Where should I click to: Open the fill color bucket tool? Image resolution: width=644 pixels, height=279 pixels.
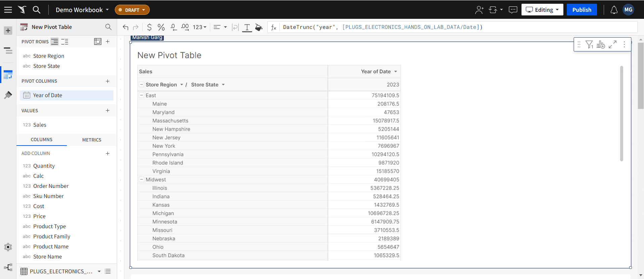[x=259, y=27]
